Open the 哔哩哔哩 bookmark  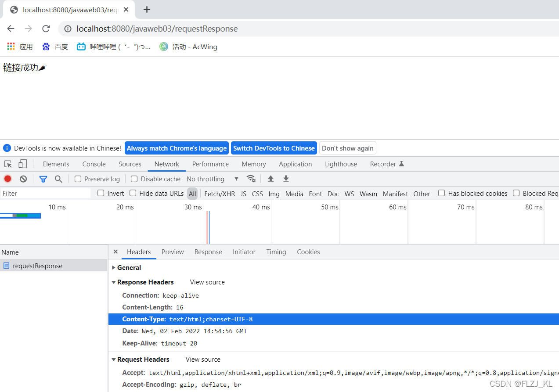114,47
